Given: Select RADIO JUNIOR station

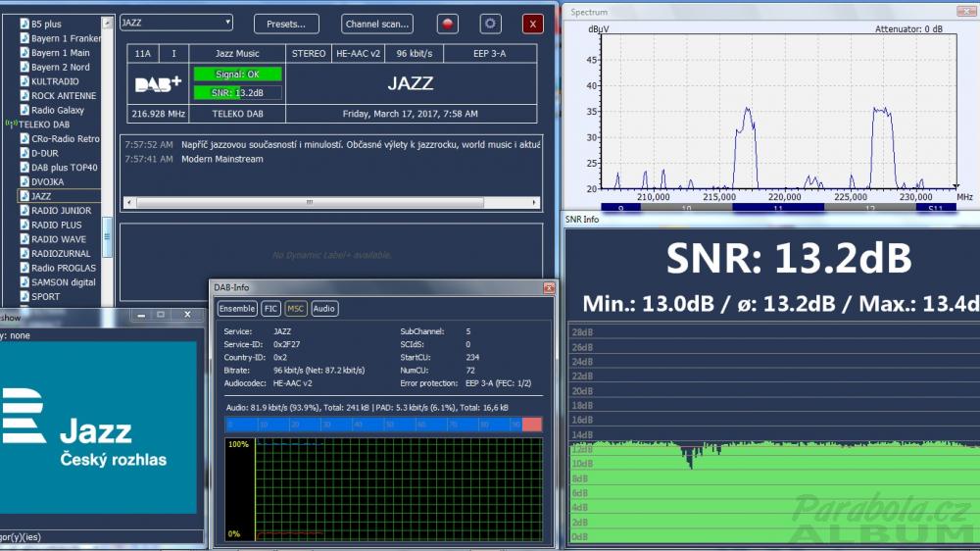Looking at the screenshot, I should pos(61,211).
